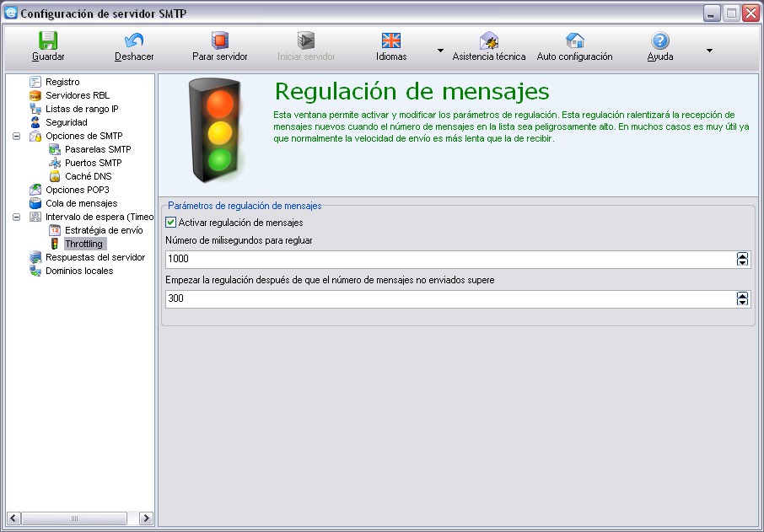Image resolution: width=764 pixels, height=532 pixels.
Task: Increase unsent messages threshold up arrow
Action: point(742,295)
